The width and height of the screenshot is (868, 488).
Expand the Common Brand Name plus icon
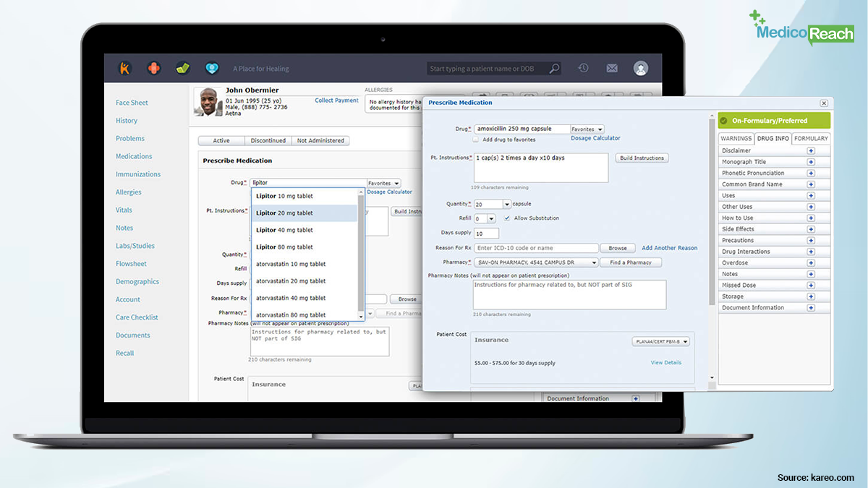point(811,184)
